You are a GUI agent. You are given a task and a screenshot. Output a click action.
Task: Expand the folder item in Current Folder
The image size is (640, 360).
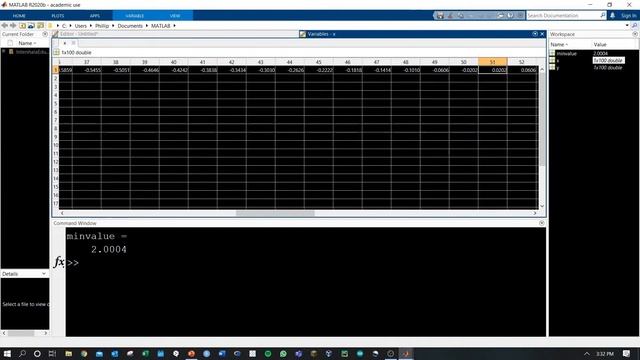[x=4, y=52]
